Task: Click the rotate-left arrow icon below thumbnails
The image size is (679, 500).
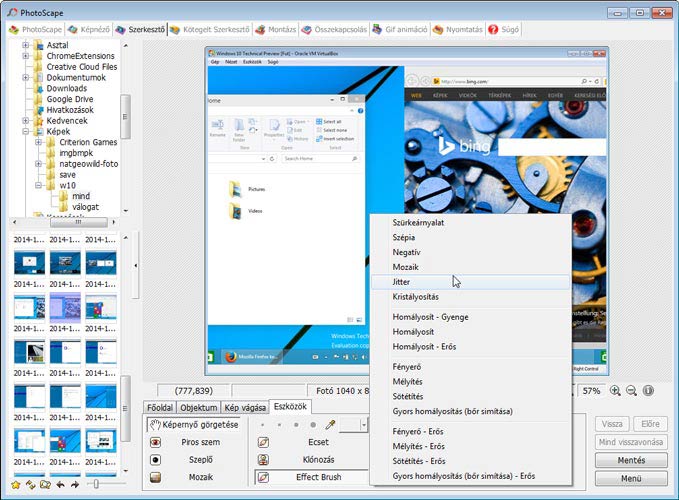Action: 59,484
